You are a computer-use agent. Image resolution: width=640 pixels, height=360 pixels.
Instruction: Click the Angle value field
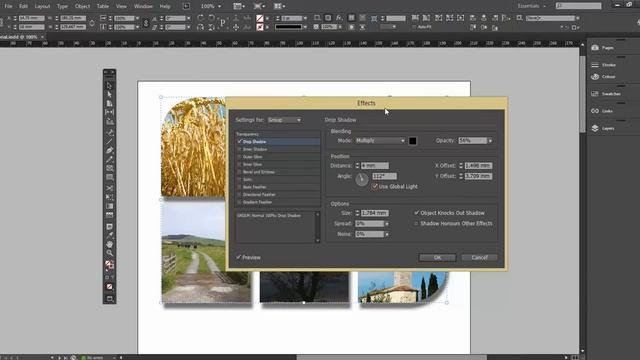pyautogui.click(x=384, y=176)
